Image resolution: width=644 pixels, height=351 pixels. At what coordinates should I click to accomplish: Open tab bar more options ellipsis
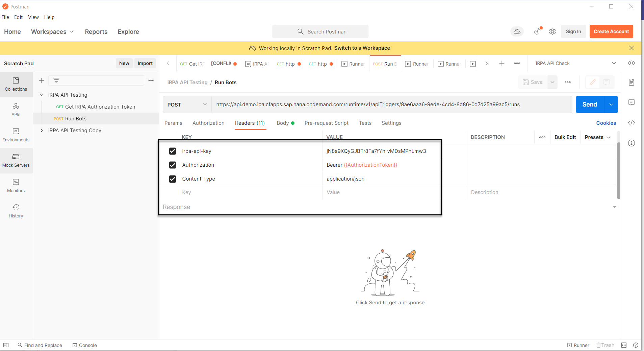517,63
